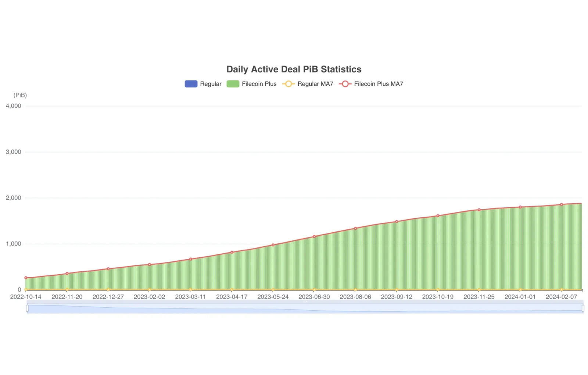Click the left handle of the zoom slider
The width and height of the screenshot is (588, 375).
[x=27, y=308]
